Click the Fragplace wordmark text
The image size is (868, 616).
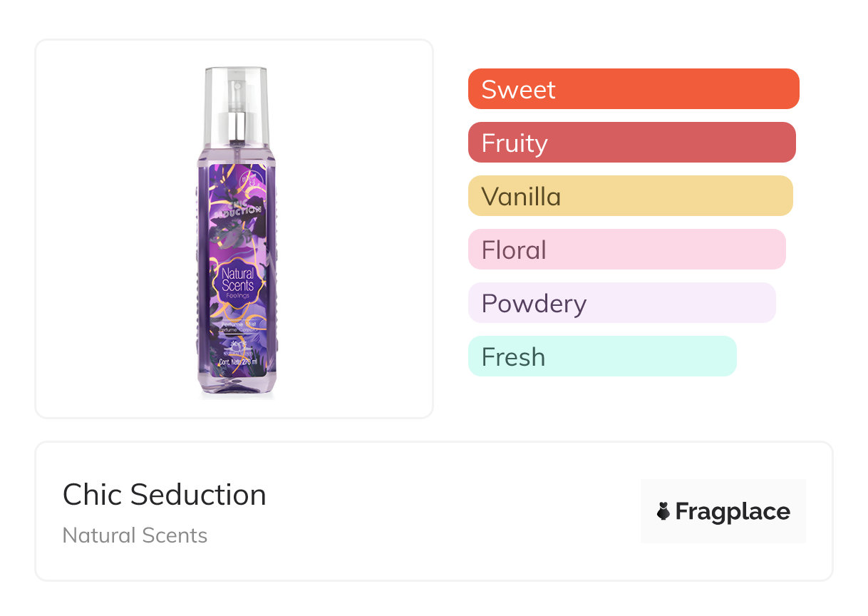(733, 511)
